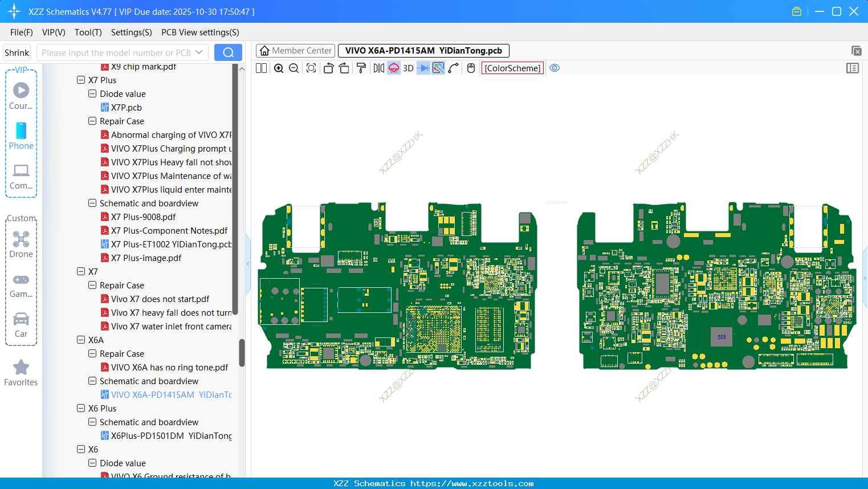The width and height of the screenshot is (868, 489).
Task: Open the xzztools.com link in status bar
Action: point(472,483)
